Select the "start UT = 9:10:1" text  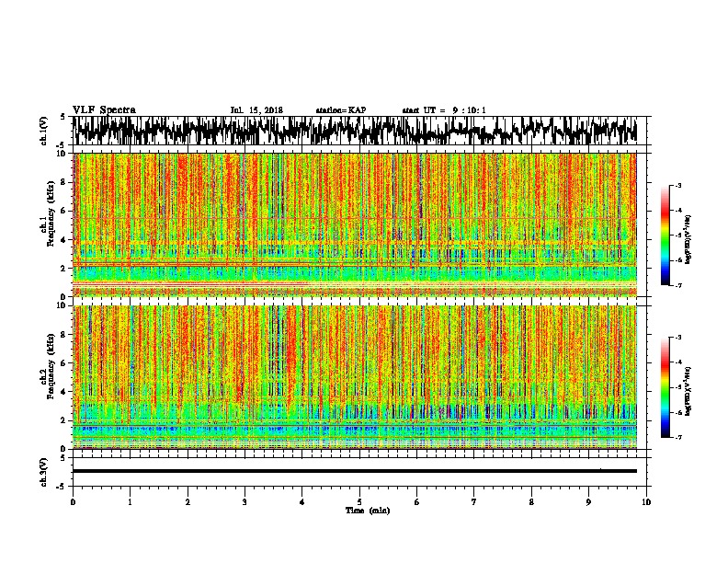point(444,110)
